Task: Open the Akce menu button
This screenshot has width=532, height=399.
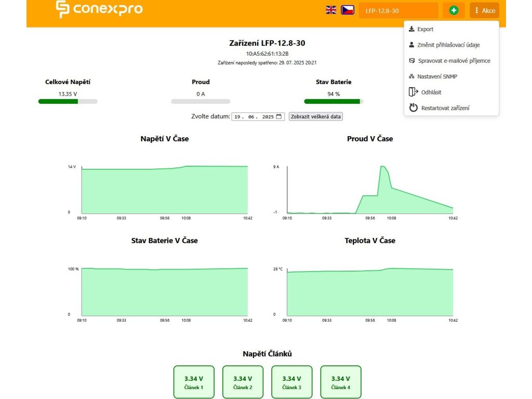Action: tap(485, 10)
